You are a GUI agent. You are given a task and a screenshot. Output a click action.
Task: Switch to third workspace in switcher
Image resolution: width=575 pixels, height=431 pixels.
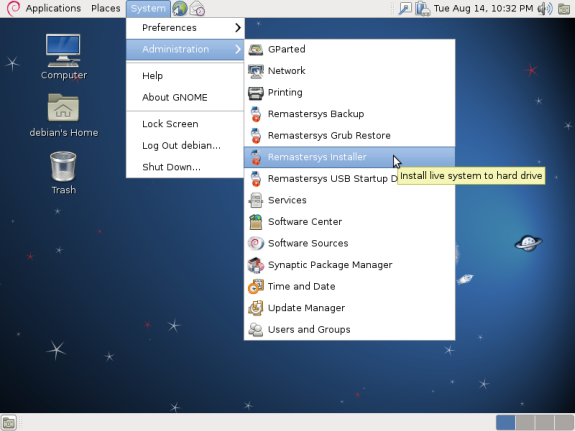[x=544, y=423]
